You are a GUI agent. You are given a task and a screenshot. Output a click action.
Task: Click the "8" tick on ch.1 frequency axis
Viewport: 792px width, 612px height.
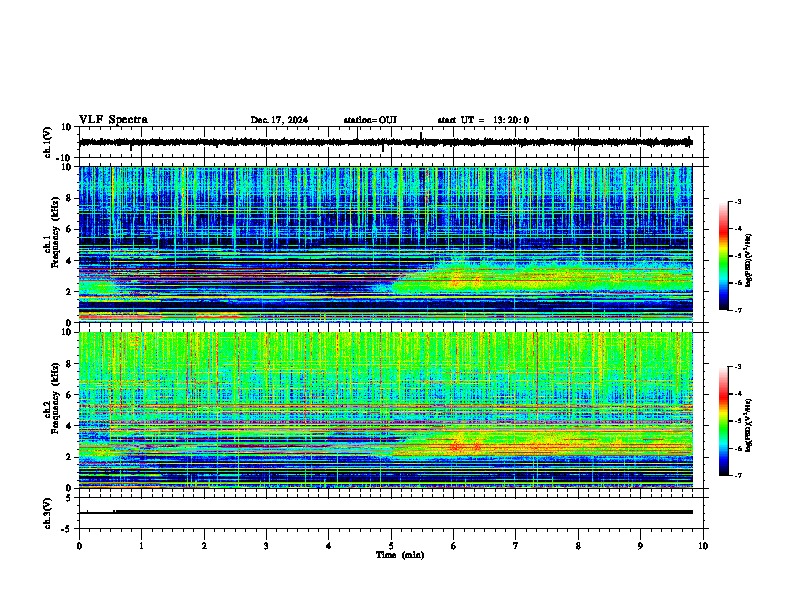[69, 198]
